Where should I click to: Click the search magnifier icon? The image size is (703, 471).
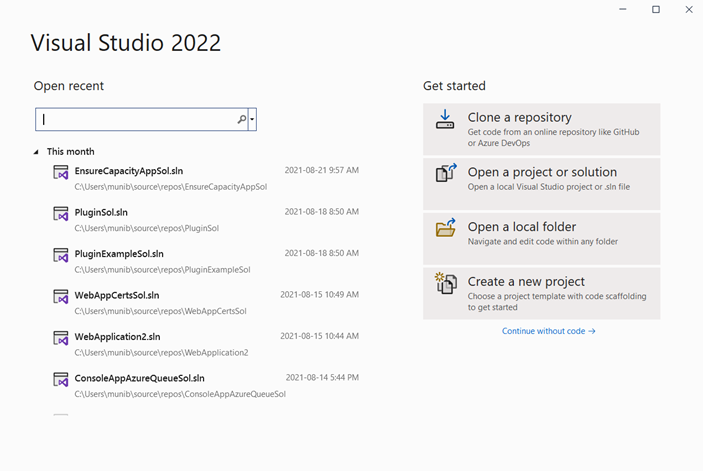point(242,119)
